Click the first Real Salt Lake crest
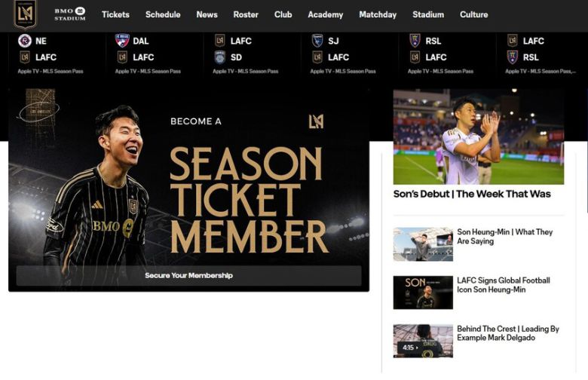Viewport: 588px width, 380px height. click(415, 41)
